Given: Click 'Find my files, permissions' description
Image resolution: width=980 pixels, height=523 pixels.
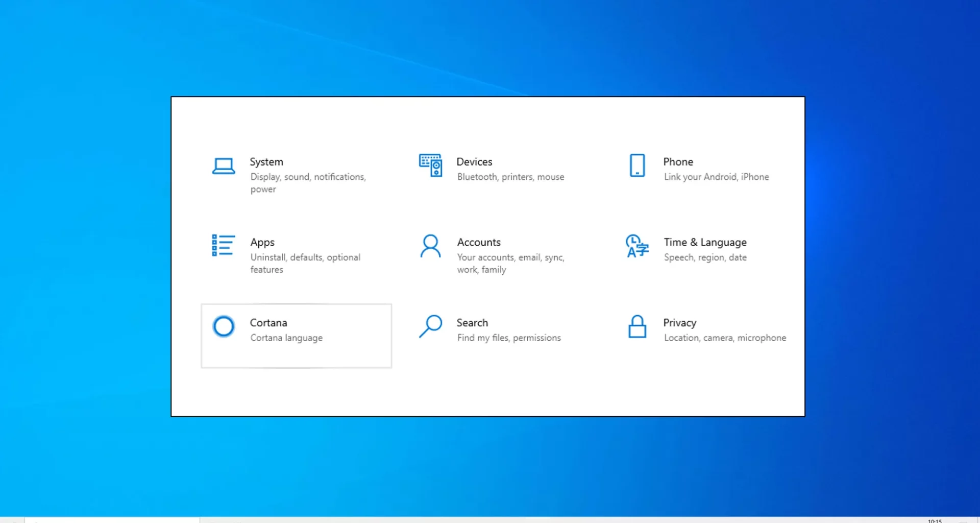Looking at the screenshot, I should (x=509, y=338).
